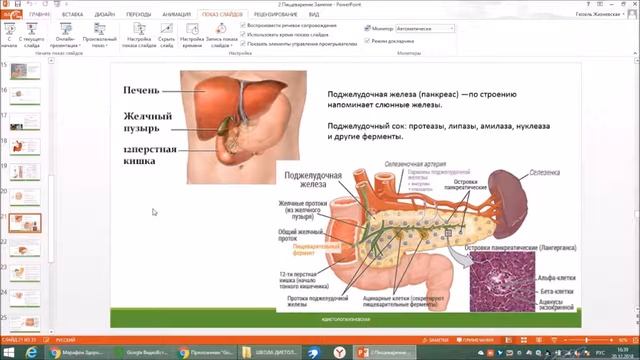The width and height of the screenshot is (640, 360).
Task: Start slide show from status bar icon
Action: tap(554, 340)
